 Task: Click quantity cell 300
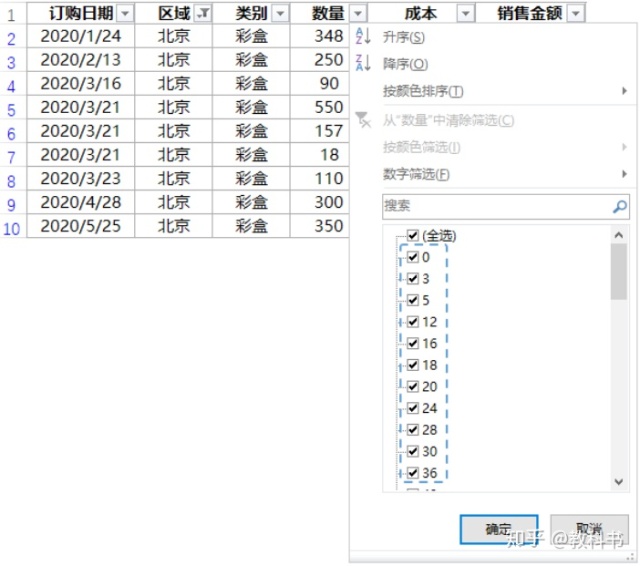(320, 202)
